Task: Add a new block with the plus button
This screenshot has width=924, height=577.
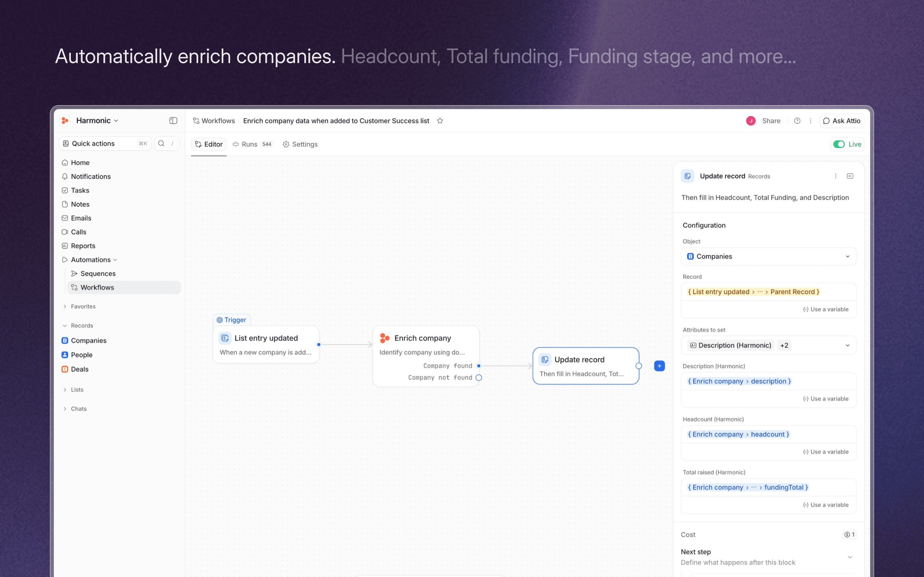Action: [x=659, y=366]
